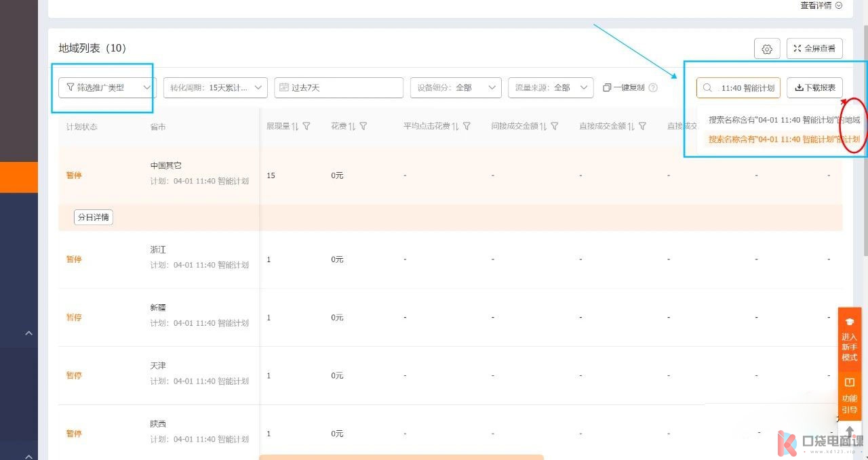Click 分日详情 under 中国其它 row

93,217
